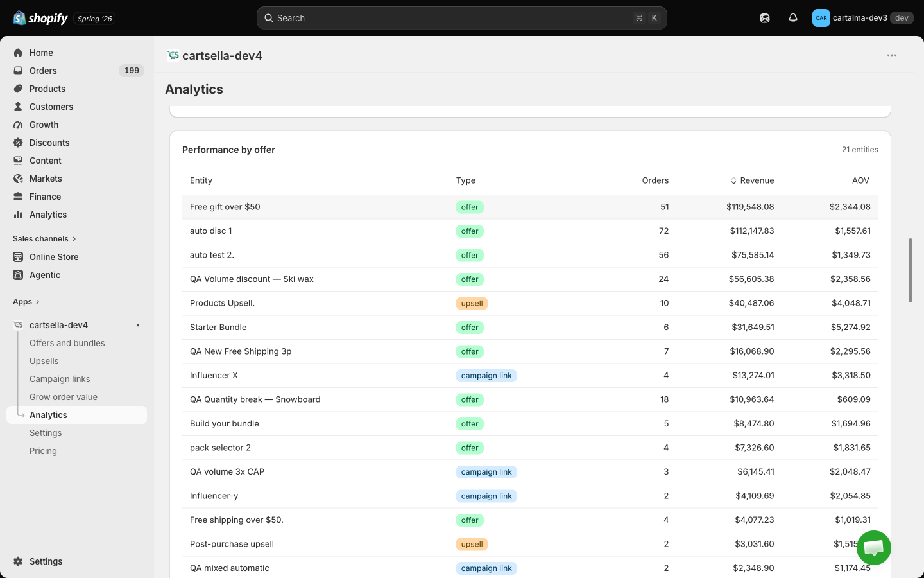This screenshot has height=578, width=924.
Task: Open the Sidekick assistant icon in the top bar
Action: pos(765,18)
